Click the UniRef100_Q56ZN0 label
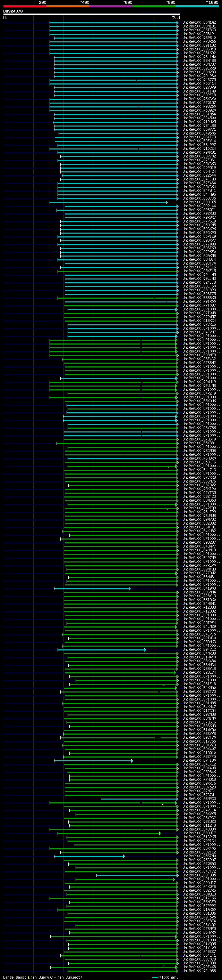The width and height of the screenshot is (222, 980). [x=199, y=856]
